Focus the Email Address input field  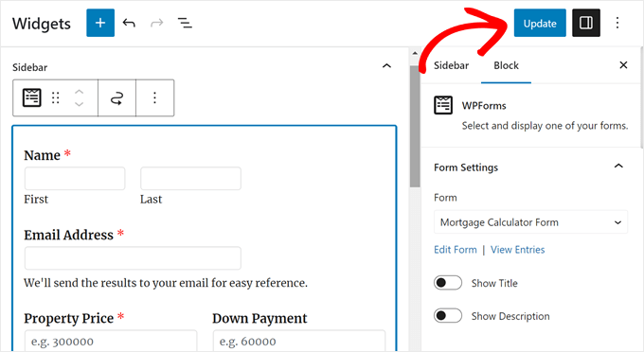[x=133, y=258]
